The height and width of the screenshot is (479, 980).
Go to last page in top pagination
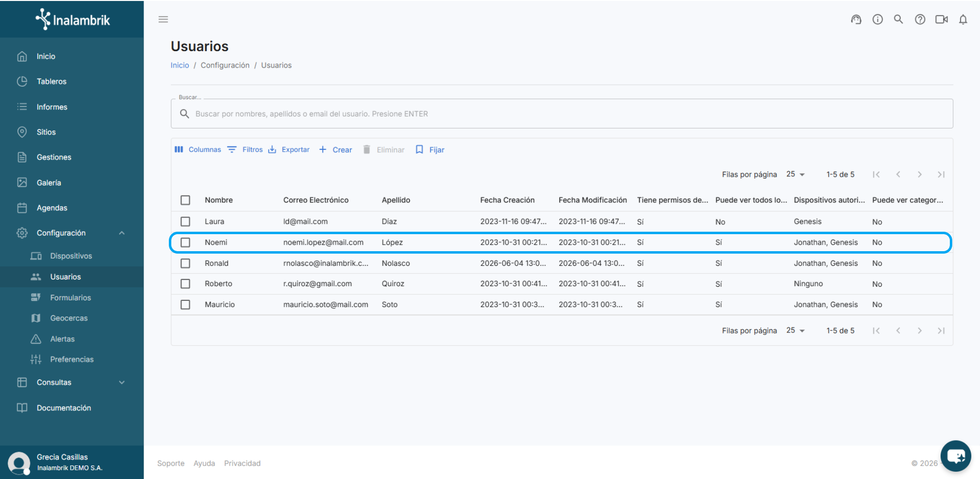(941, 174)
